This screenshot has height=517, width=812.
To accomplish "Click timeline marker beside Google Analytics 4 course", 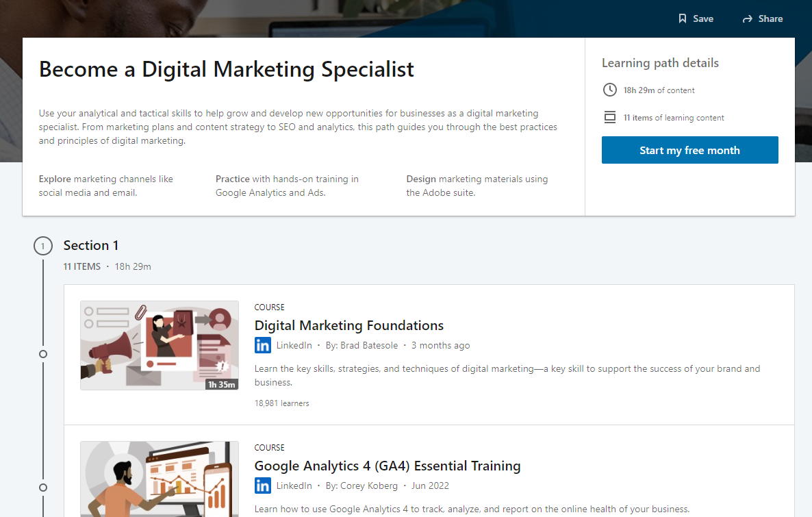I will point(43,488).
